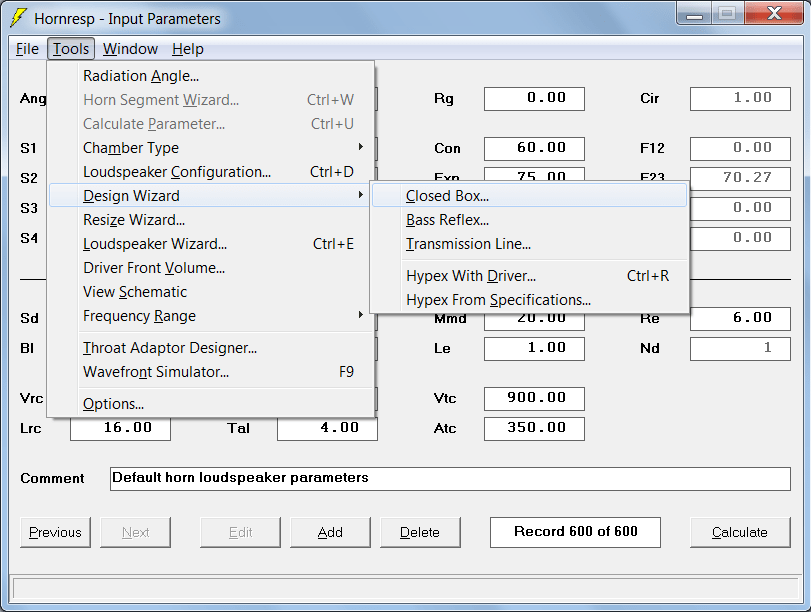Click the Nd field showing 1
This screenshot has width=811, height=612.
click(x=740, y=348)
